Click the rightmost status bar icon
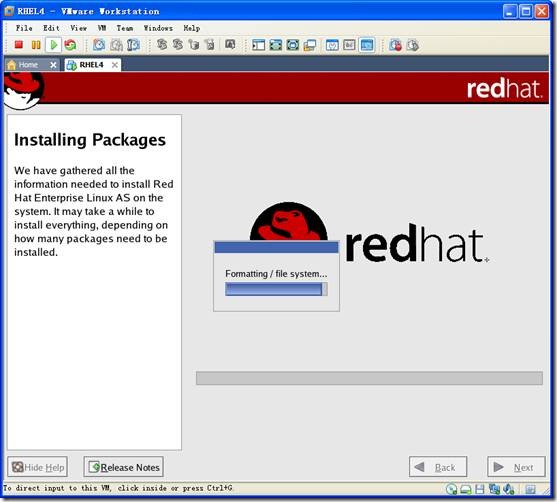557x502 pixels. (x=530, y=489)
